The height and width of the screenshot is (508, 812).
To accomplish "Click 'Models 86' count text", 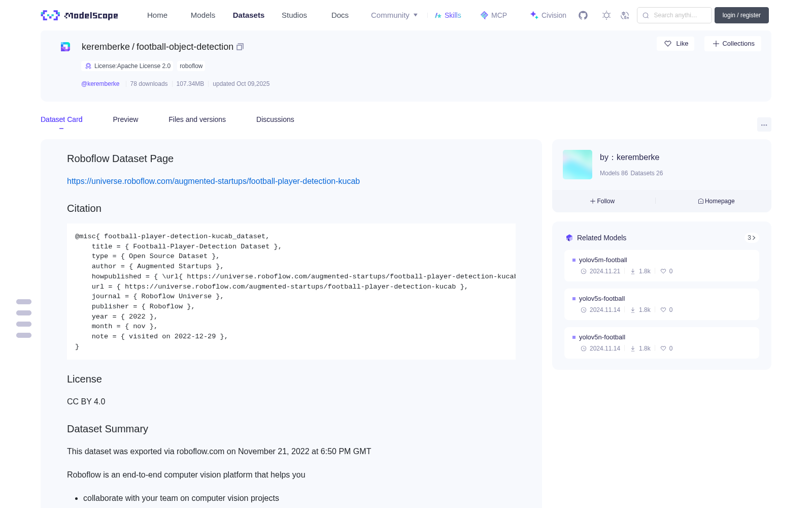I will point(614,173).
